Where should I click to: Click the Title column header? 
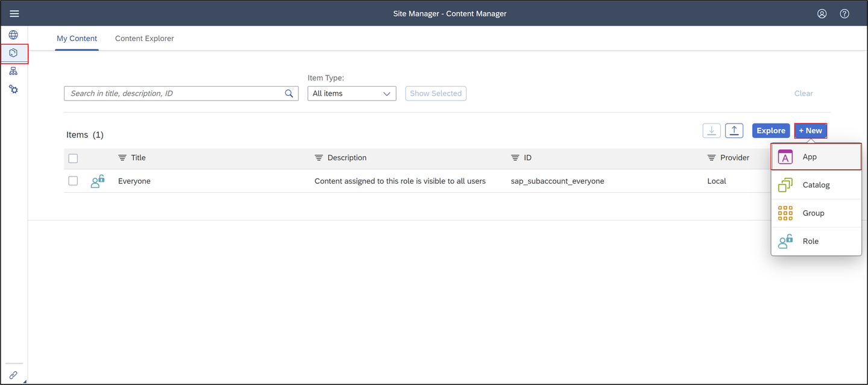(x=138, y=158)
